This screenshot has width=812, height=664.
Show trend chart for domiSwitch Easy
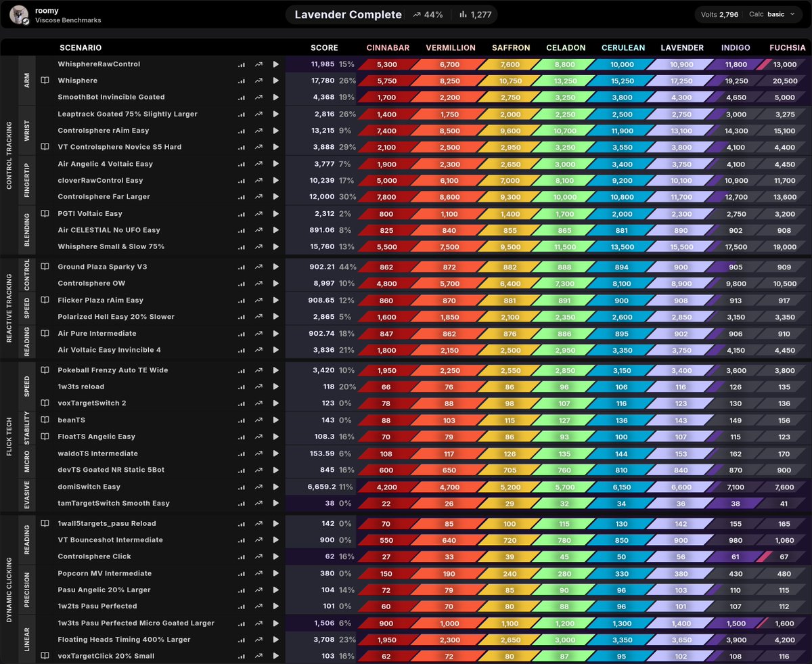pyautogui.click(x=258, y=487)
